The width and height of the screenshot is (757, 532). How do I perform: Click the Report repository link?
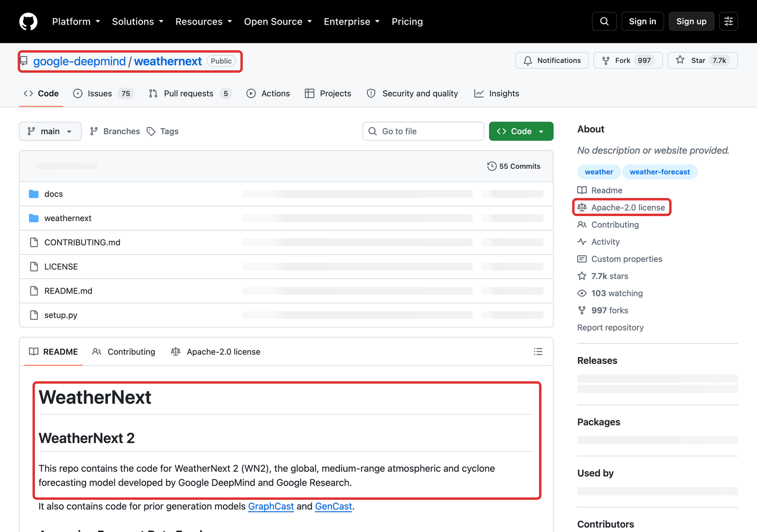tap(610, 327)
